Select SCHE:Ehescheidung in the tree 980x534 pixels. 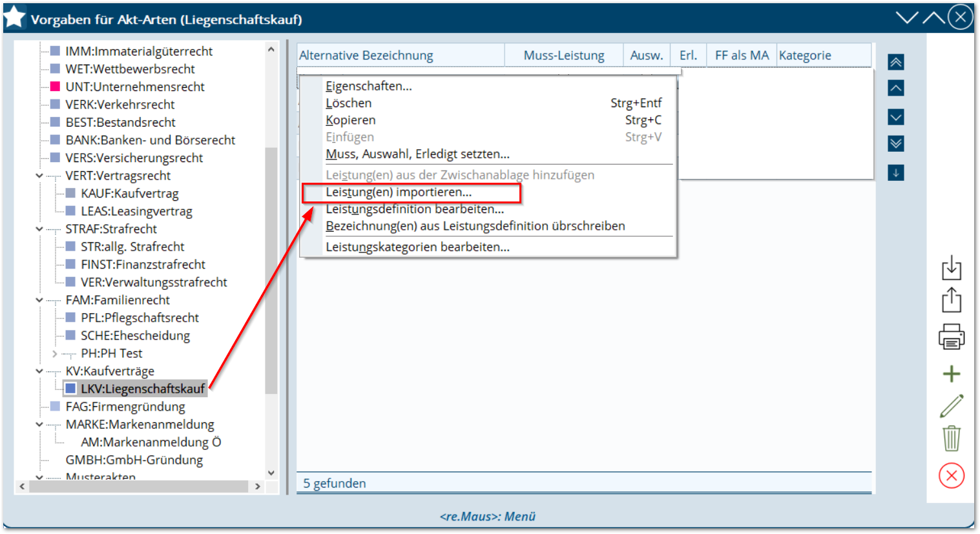[x=135, y=336]
